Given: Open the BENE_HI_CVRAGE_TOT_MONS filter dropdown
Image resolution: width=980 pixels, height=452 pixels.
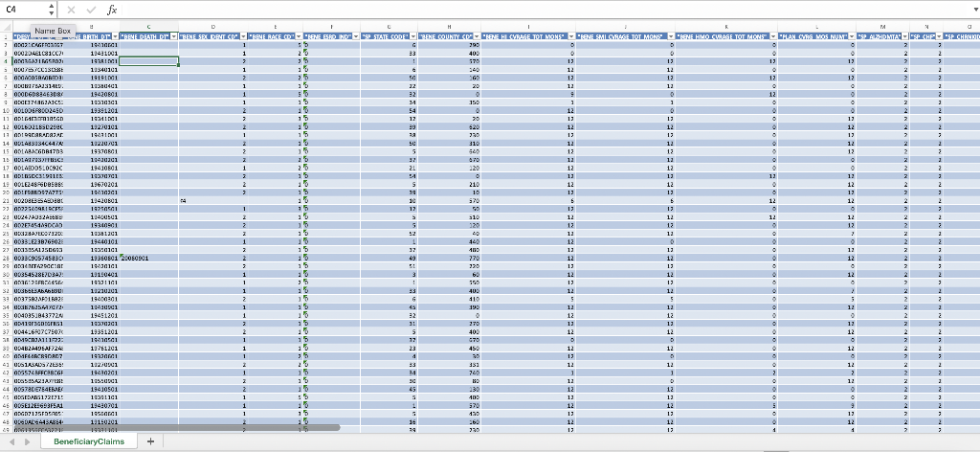Looking at the screenshot, I should [570, 36].
